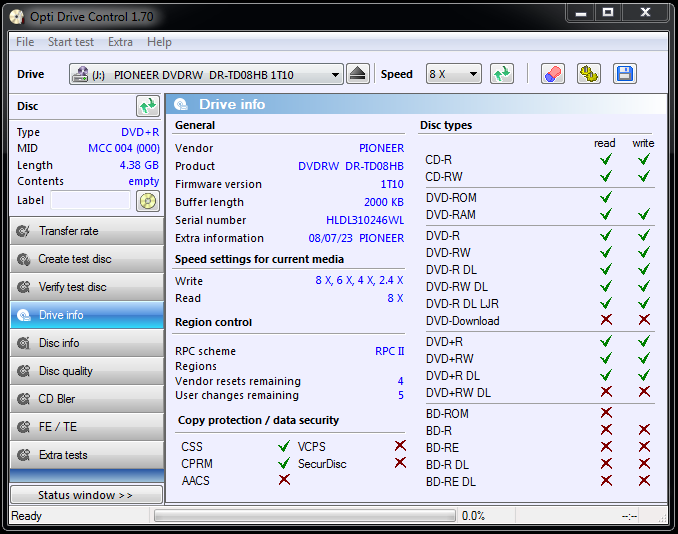Click the DVD-R DL LJR read checkmark
Screen dimensions: 678x534
tap(606, 303)
